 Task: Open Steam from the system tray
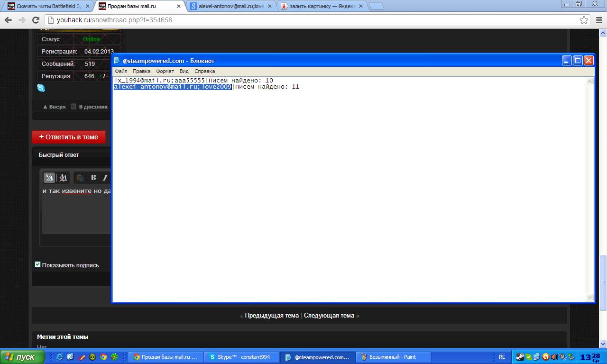click(520, 357)
